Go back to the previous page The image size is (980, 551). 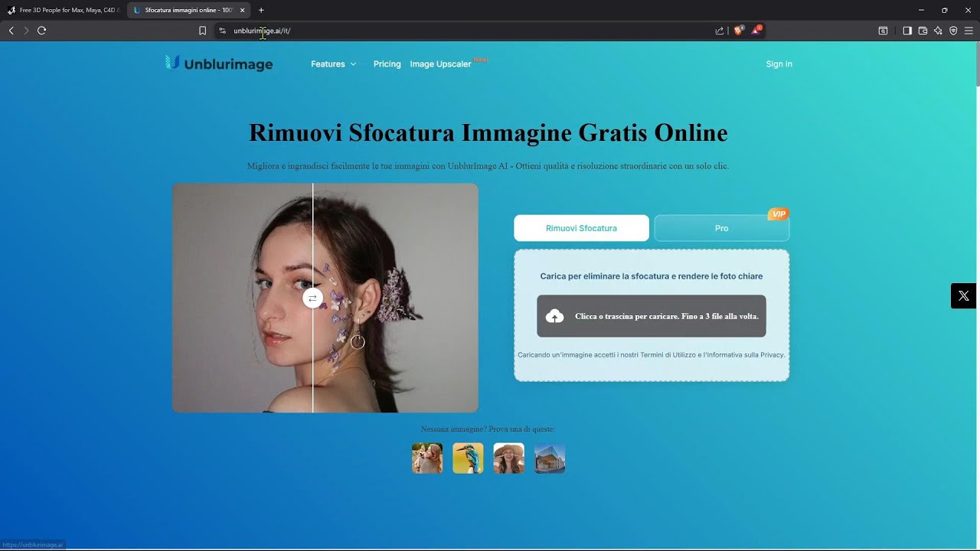[11, 31]
